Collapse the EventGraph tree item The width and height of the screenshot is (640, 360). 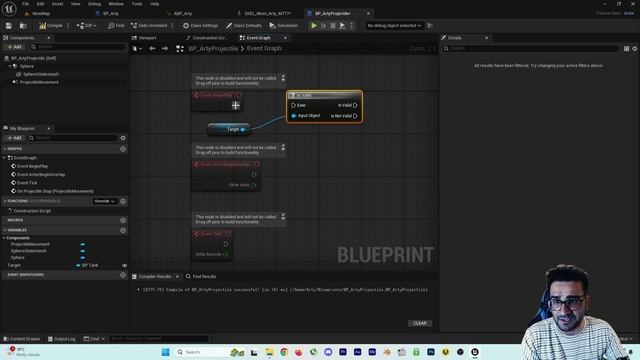[4, 158]
